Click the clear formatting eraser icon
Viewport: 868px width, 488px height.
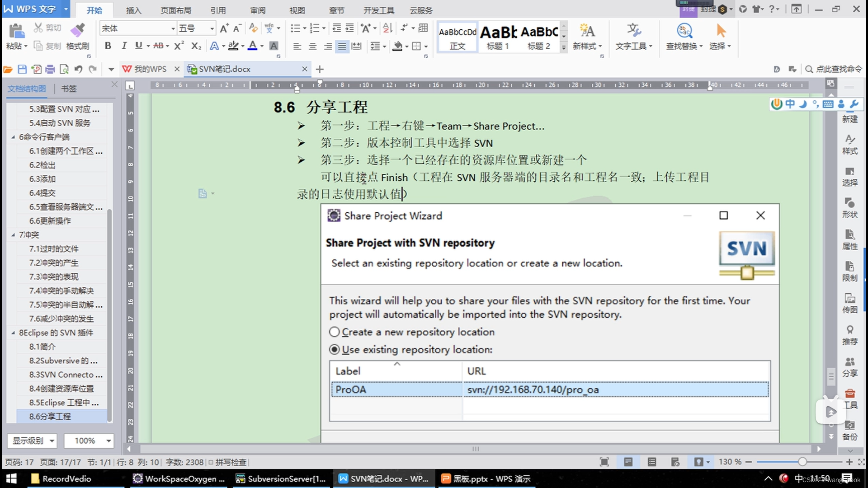pos(253,28)
